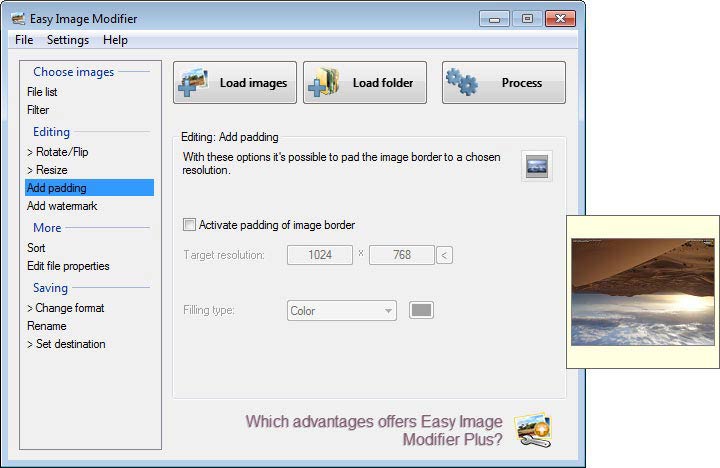The height and width of the screenshot is (468, 720).
Task: Click the Easy Image Modifier Plus icon
Action: (532, 429)
